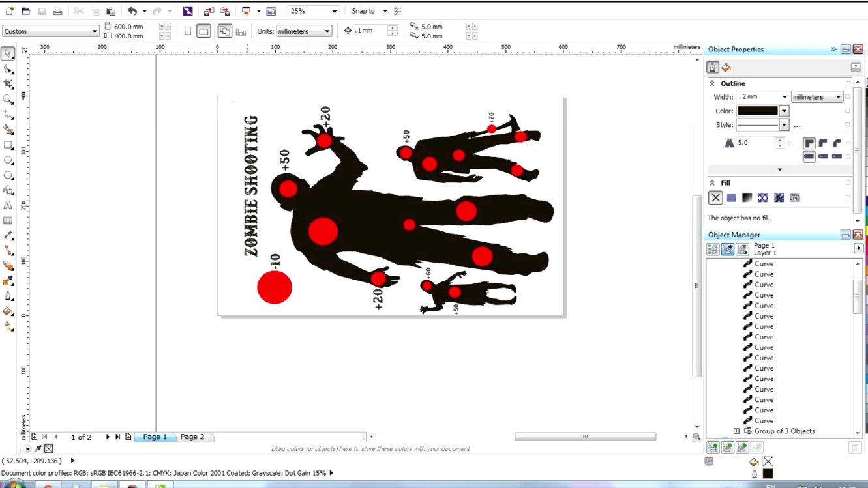Click the Search content icon
The height and width of the screenshot is (488, 868).
188,11
